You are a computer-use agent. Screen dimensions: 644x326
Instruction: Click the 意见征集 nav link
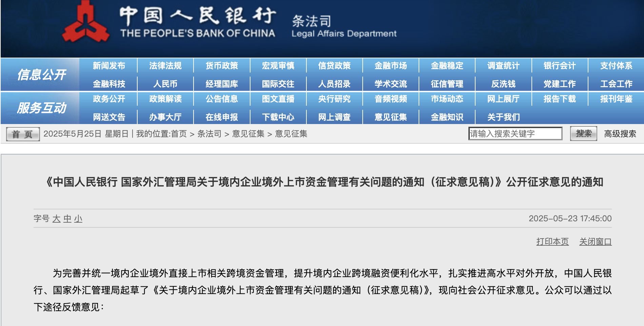pyautogui.click(x=390, y=117)
